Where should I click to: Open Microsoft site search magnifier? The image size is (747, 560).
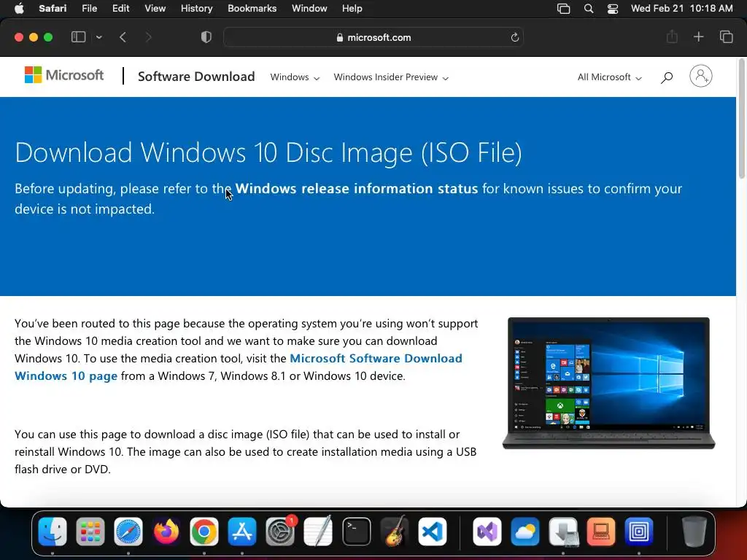667,77
